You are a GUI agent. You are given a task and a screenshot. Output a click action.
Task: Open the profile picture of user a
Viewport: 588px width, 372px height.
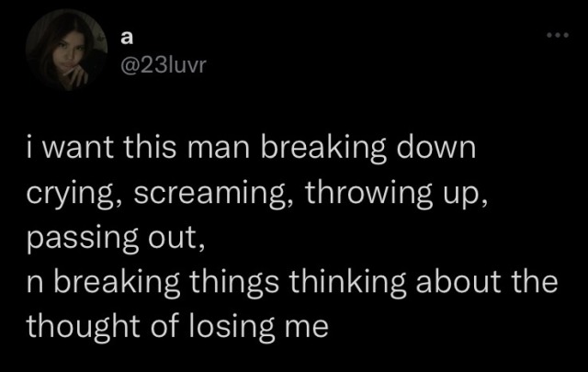(x=66, y=50)
